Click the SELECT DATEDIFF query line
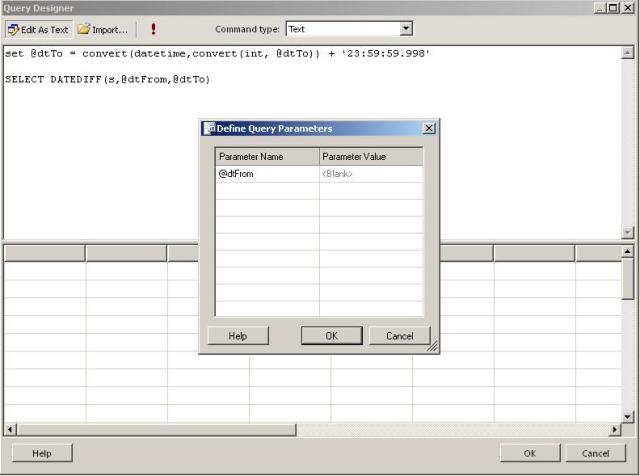 pos(107,79)
